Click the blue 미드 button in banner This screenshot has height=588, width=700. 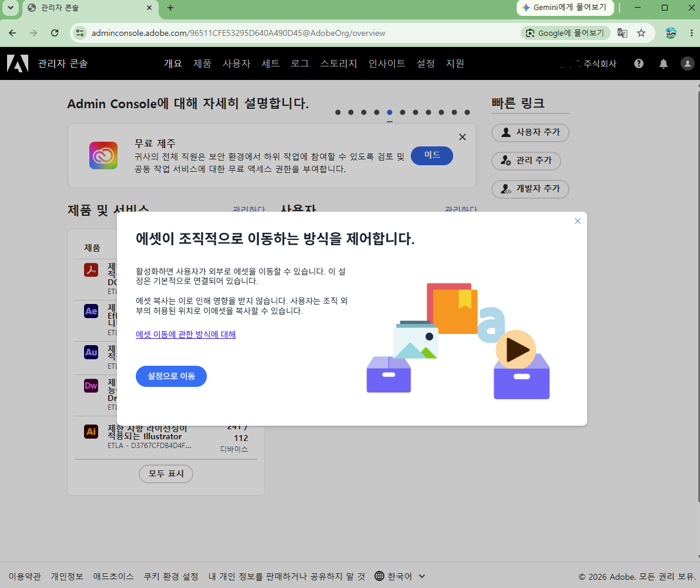click(x=432, y=155)
